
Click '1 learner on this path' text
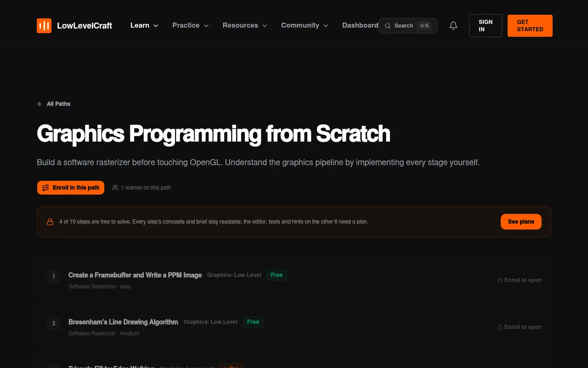[146, 188]
